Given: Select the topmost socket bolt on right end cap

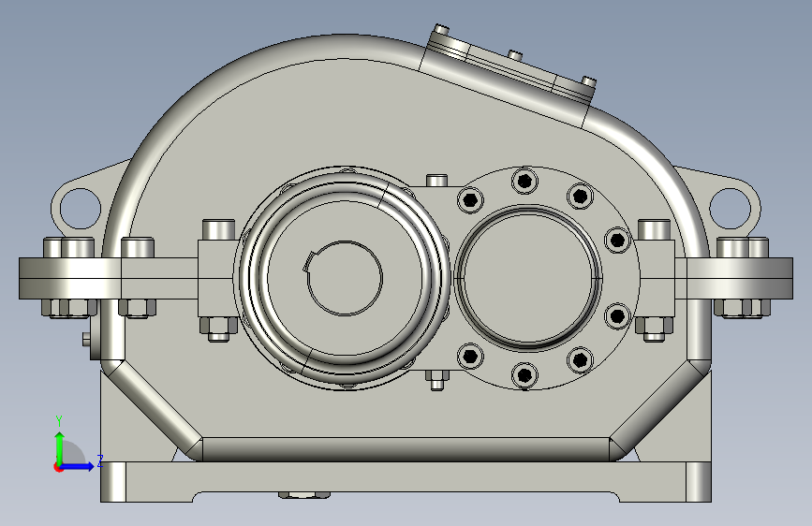Looking at the screenshot, I should click(524, 182).
